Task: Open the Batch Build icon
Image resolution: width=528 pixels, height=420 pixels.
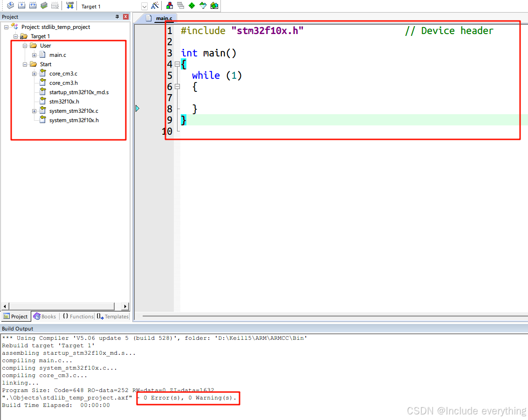Action: tap(44, 6)
